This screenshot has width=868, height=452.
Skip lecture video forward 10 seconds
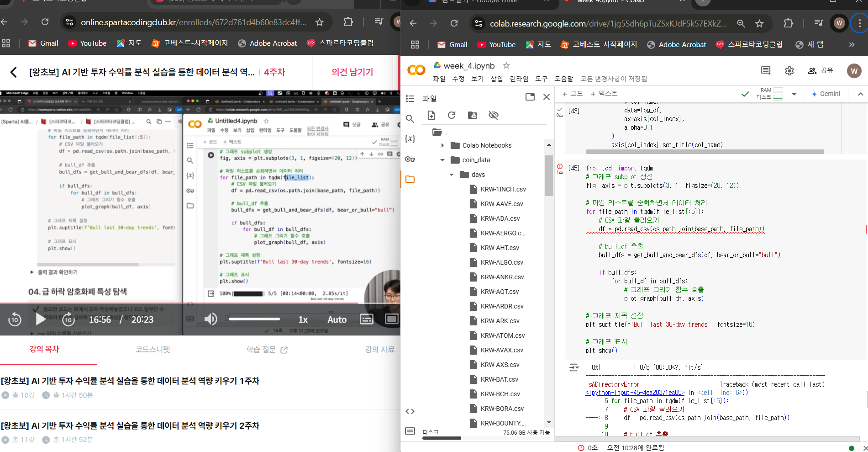(68, 319)
